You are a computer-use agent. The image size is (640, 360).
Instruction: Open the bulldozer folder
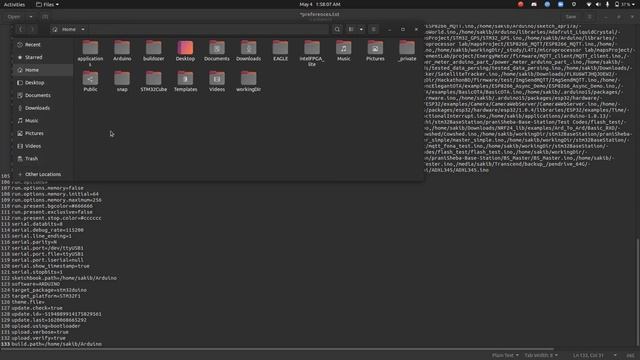click(x=153, y=51)
